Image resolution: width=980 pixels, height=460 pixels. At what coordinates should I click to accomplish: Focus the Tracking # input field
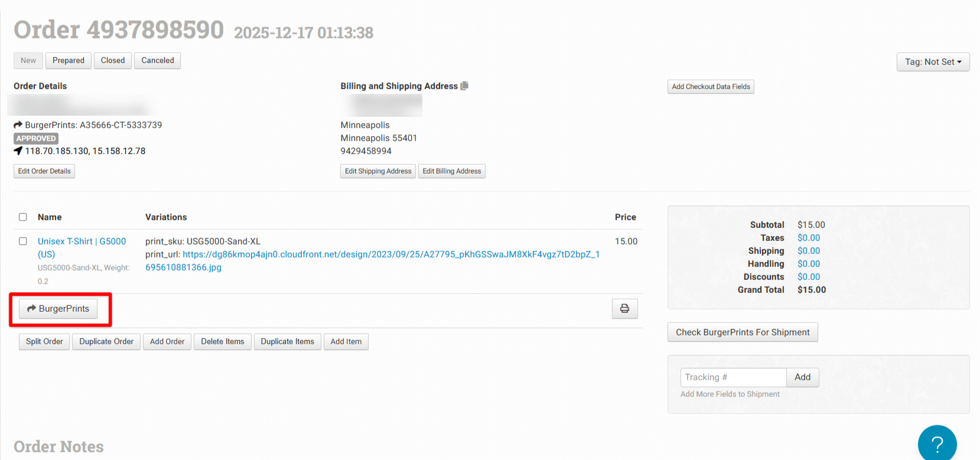(x=733, y=377)
